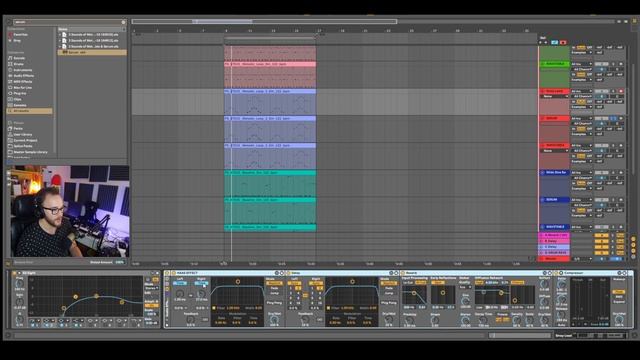Set green track monitor to Auto
This screenshot has width=640, height=360.
coord(581,75)
